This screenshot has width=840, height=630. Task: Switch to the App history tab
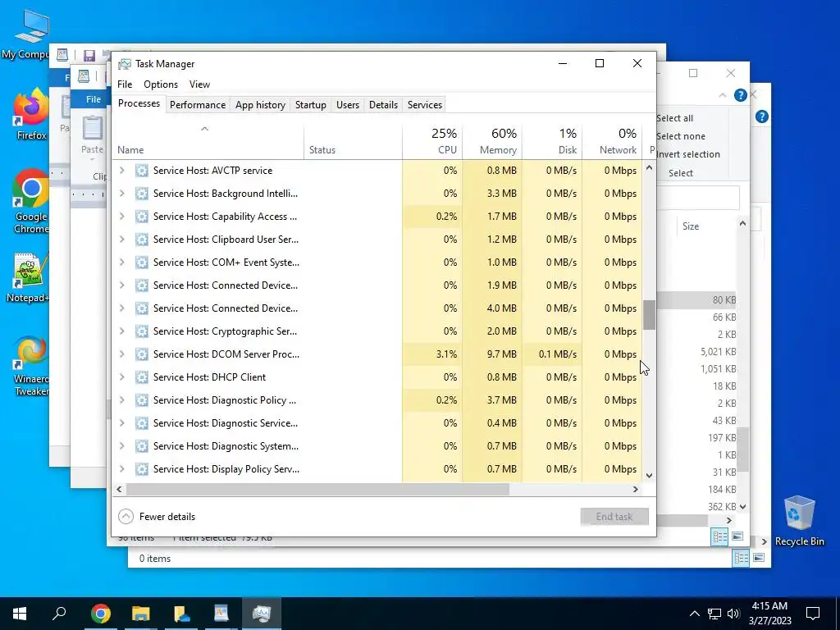[x=260, y=104]
